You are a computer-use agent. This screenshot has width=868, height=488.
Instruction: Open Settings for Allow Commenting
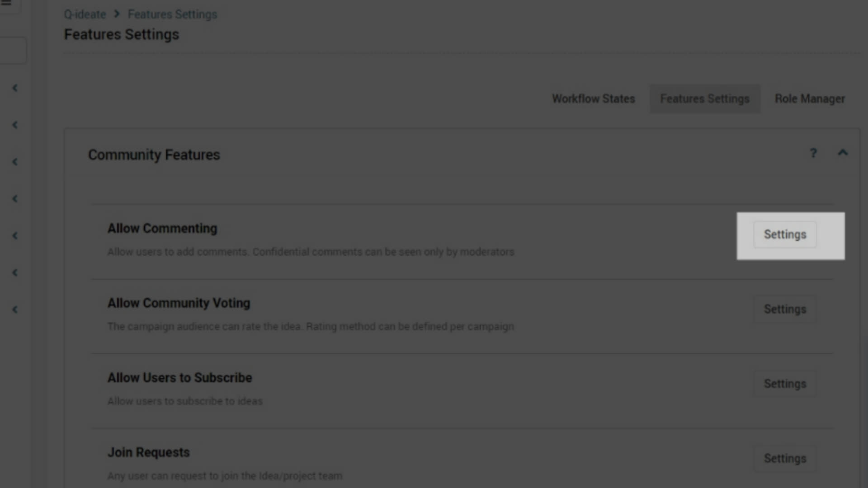[785, 235]
